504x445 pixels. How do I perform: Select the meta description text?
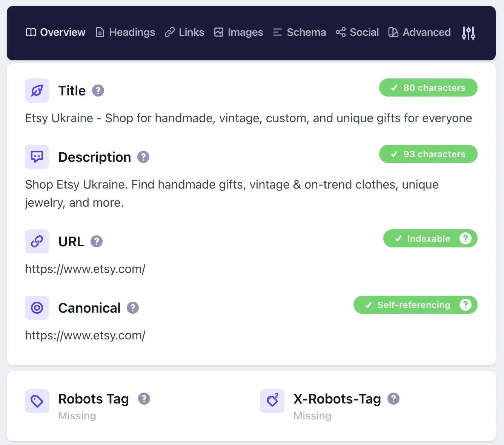(232, 193)
